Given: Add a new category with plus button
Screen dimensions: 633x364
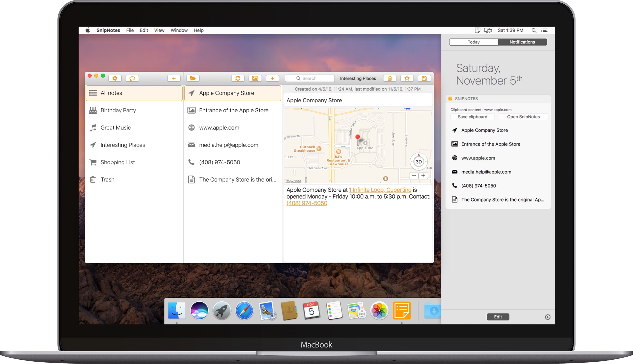Looking at the screenshot, I should pyautogui.click(x=174, y=78).
